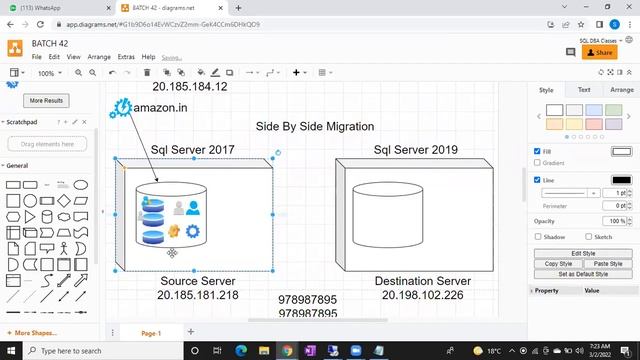
Task: Click the Opacity 100 % field
Action: (x=615, y=221)
